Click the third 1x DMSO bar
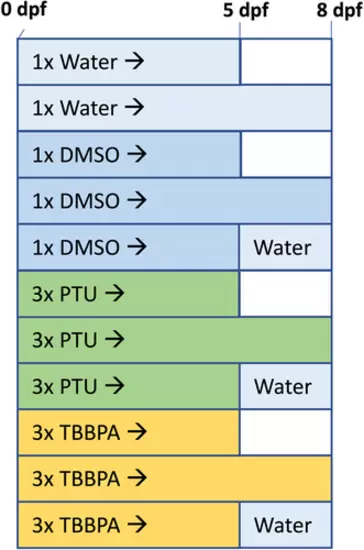The width and height of the screenshot is (364, 550). point(128,247)
